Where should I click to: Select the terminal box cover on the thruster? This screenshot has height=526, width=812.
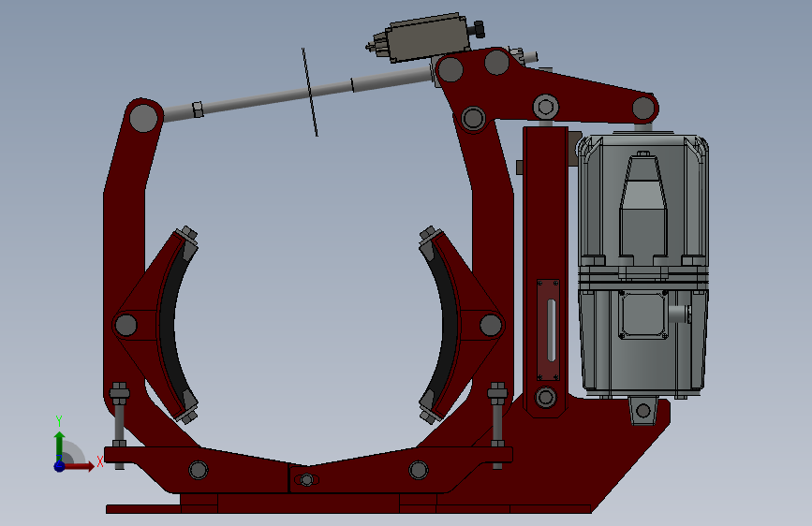[643, 314]
